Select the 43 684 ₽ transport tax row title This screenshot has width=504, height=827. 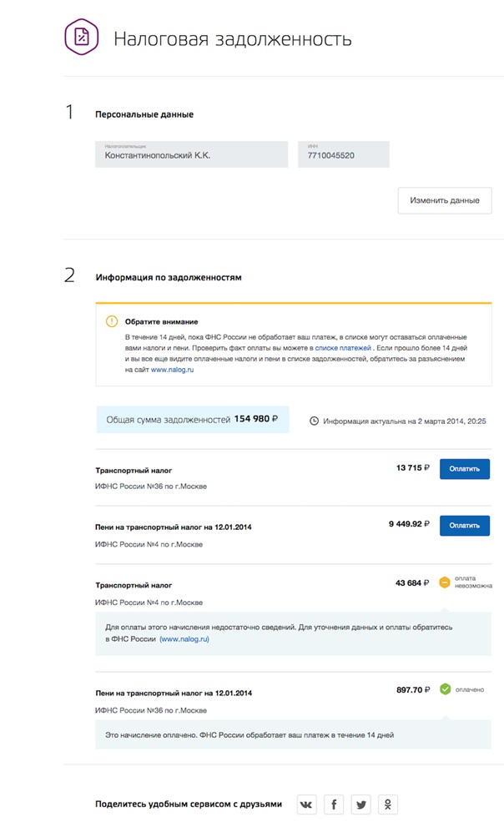point(134,585)
